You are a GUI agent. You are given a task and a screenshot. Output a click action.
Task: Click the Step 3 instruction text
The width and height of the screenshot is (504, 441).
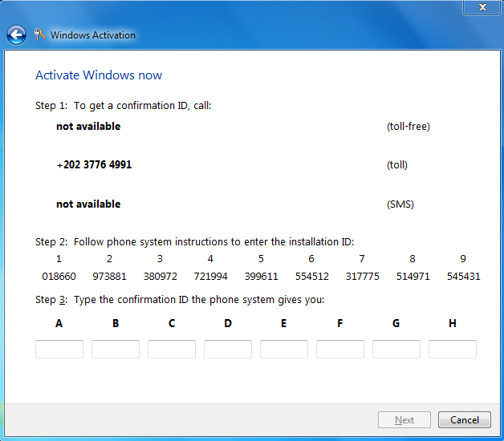click(180, 300)
